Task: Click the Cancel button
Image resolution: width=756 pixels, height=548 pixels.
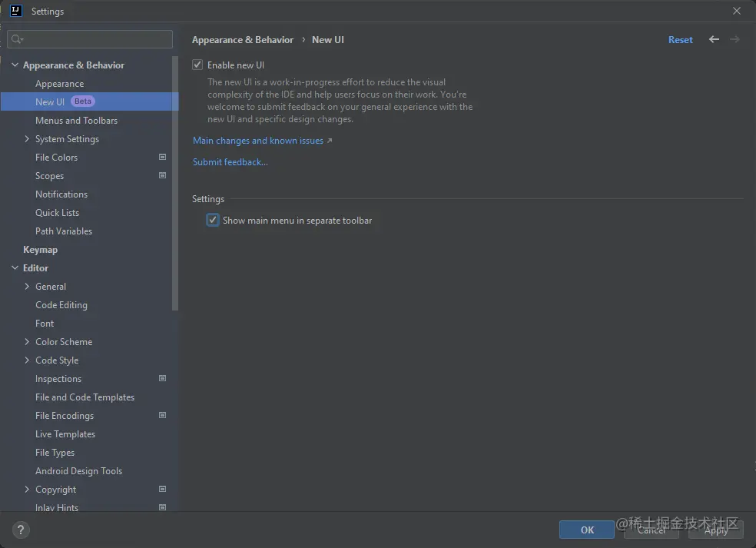Action: 652,530
